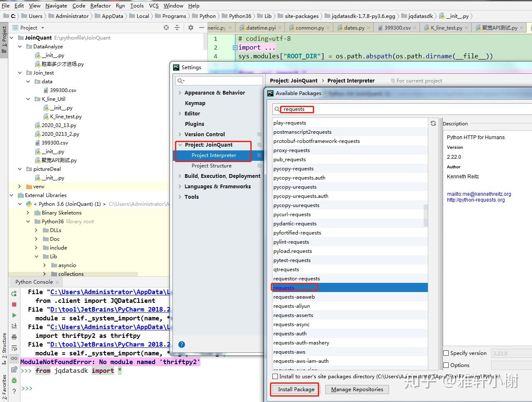Open the Refactor menu
The image size is (532, 402).
(x=100, y=5)
